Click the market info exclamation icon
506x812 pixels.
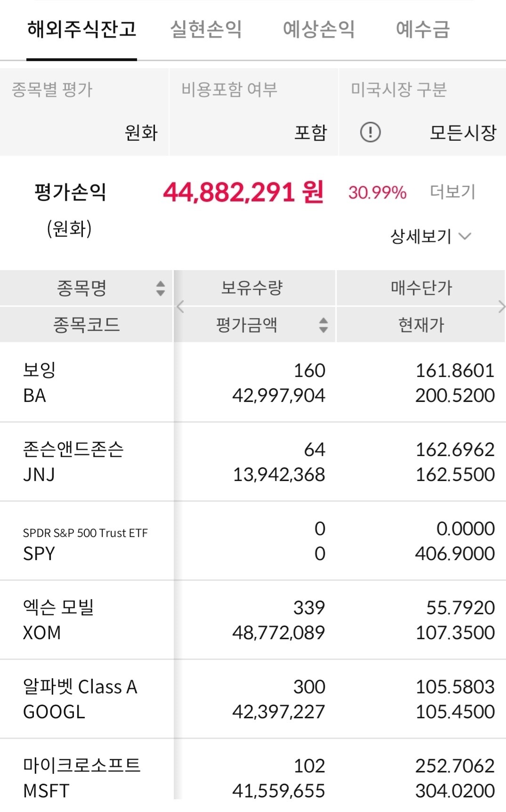pos(370,132)
